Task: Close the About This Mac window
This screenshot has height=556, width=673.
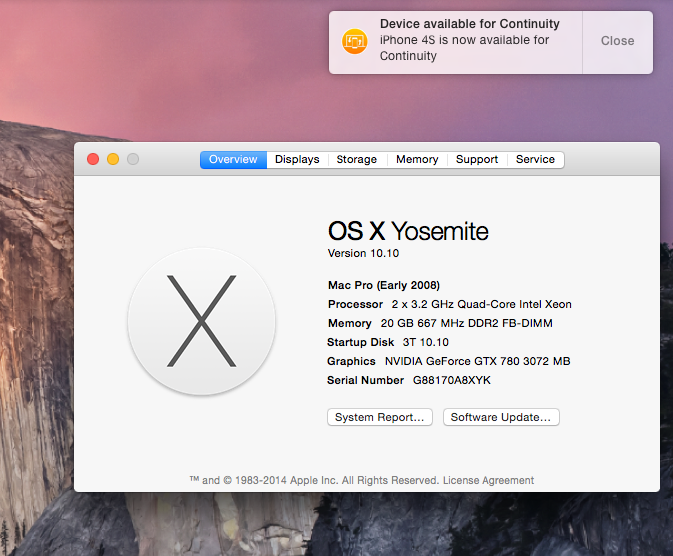Action: click(x=93, y=159)
